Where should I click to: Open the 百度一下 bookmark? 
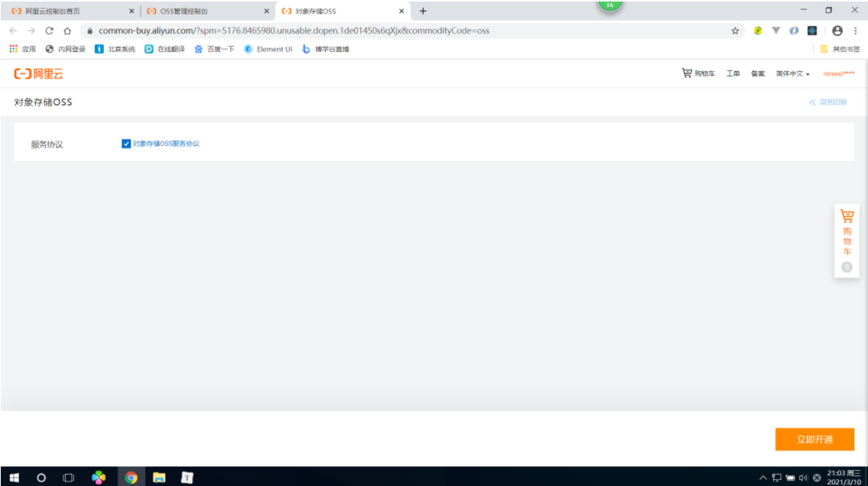pyautogui.click(x=215, y=49)
